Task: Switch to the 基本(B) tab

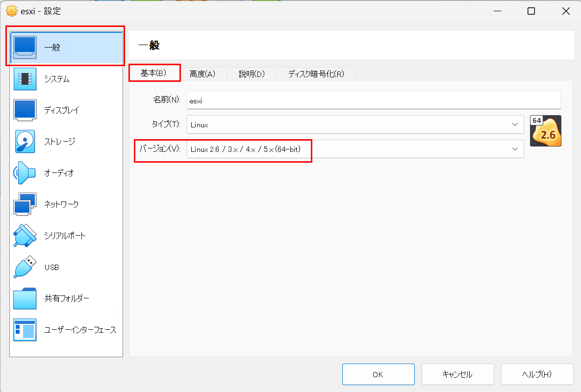Action: coord(153,73)
